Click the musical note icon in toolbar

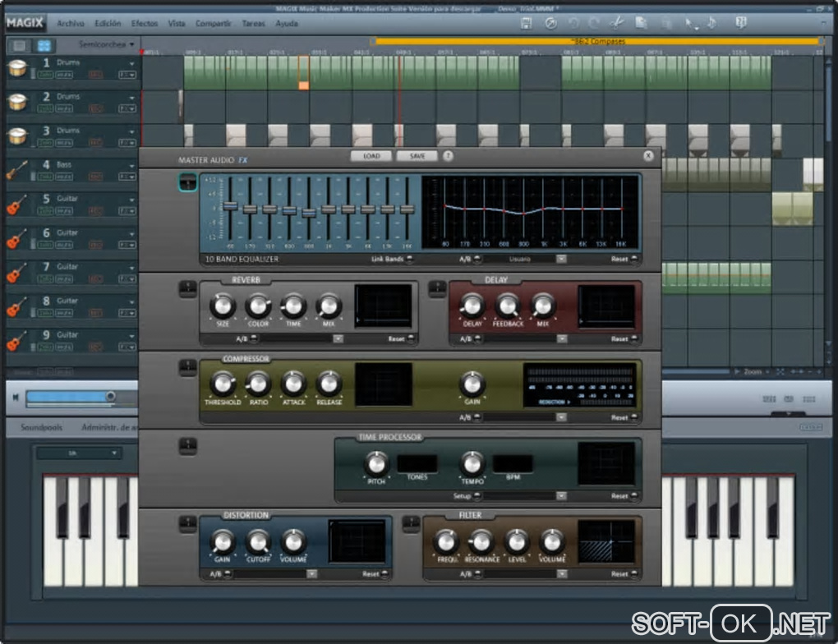coord(711,22)
